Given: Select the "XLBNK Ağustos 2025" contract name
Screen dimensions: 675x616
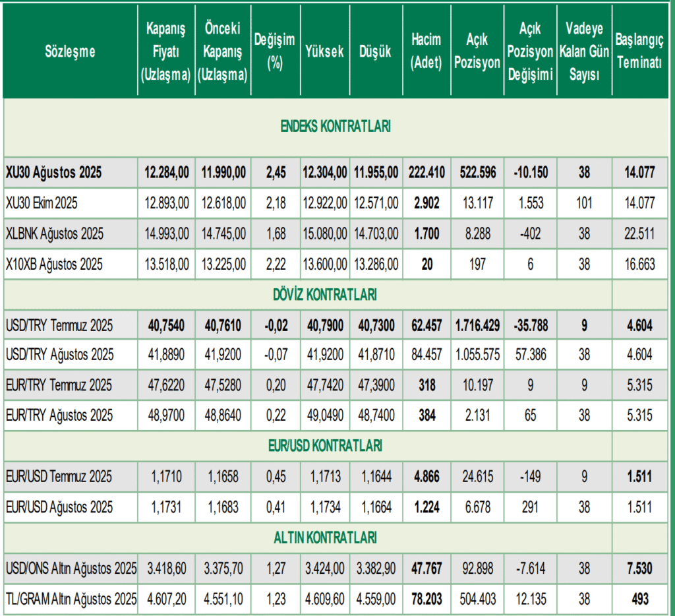Looking at the screenshot, I should (x=55, y=234).
